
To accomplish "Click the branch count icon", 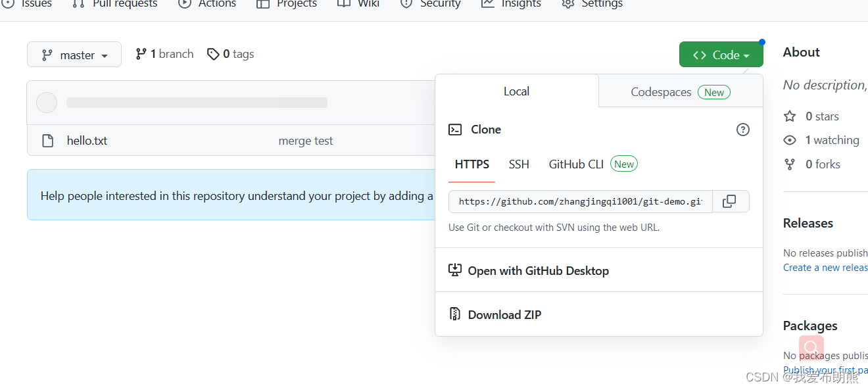I will click(x=141, y=54).
